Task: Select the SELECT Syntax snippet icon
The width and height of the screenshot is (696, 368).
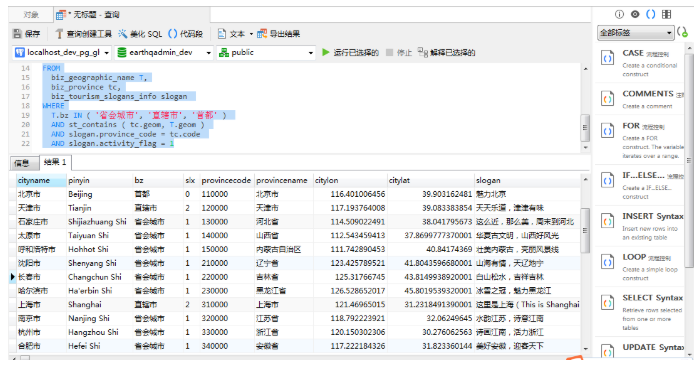Action: tap(608, 302)
